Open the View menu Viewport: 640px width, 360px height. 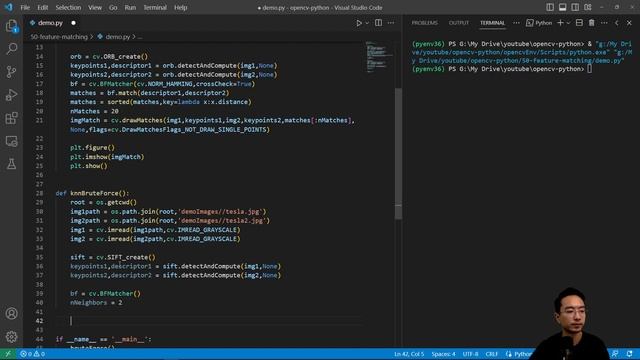pos(95,7)
